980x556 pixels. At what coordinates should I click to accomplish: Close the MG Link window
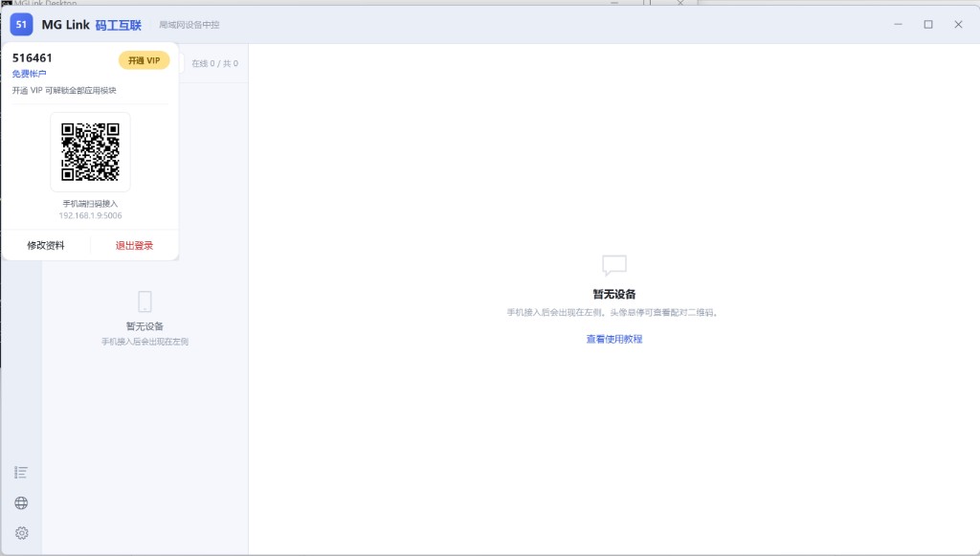pyautogui.click(x=958, y=24)
